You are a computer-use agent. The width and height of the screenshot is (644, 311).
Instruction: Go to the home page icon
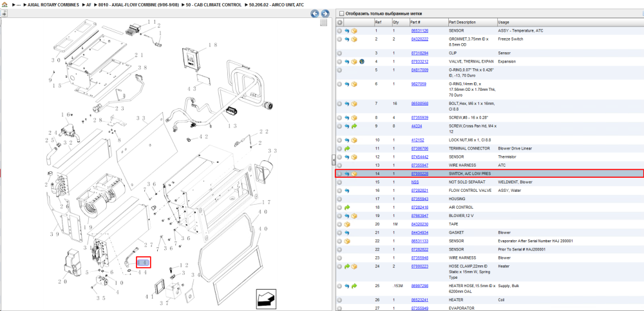[5, 5]
